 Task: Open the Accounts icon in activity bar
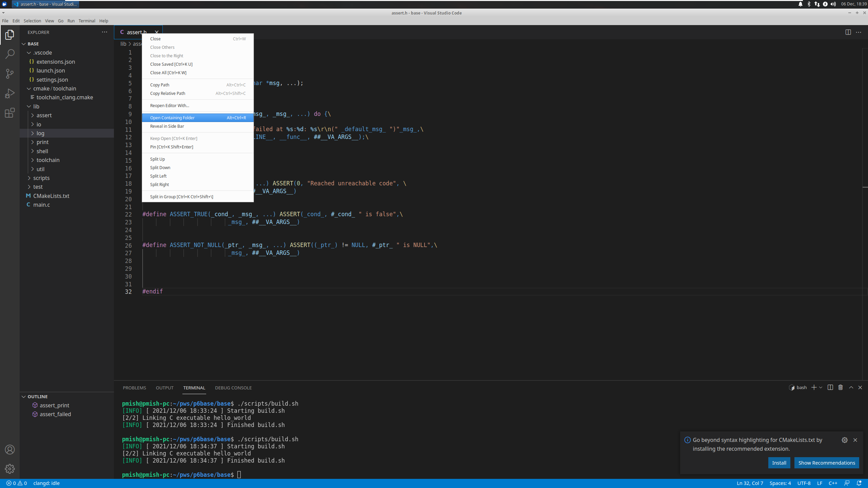tap(9, 450)
